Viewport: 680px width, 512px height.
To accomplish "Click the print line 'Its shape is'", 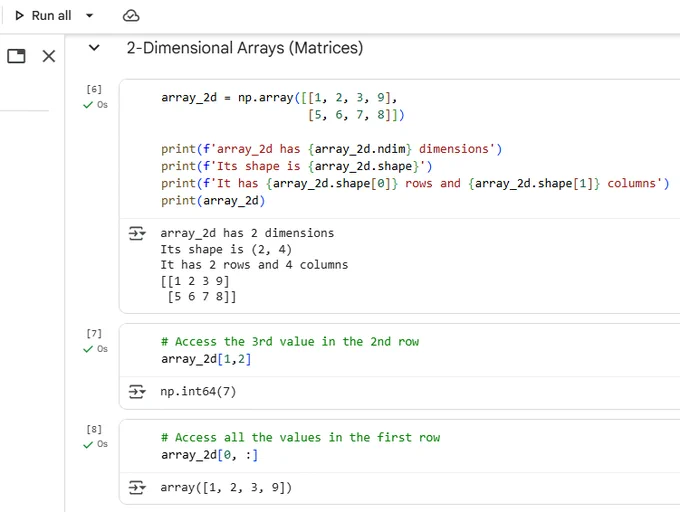I will tap(297, 166).
